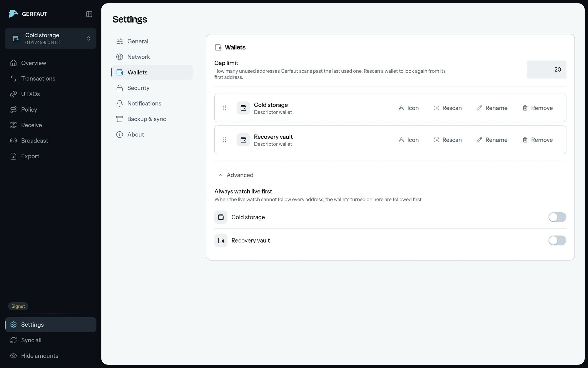Screen dimensions: 588x368
Task: Change the Cold storage wallet icon
Action: [409, 108]
